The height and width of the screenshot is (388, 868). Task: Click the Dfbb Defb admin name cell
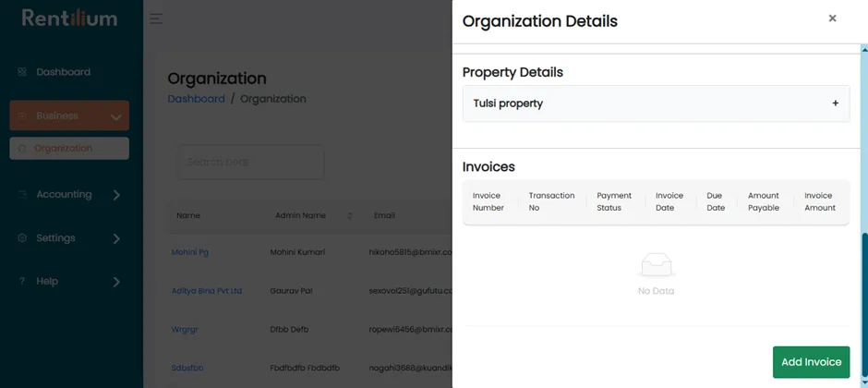coord(289,330)
